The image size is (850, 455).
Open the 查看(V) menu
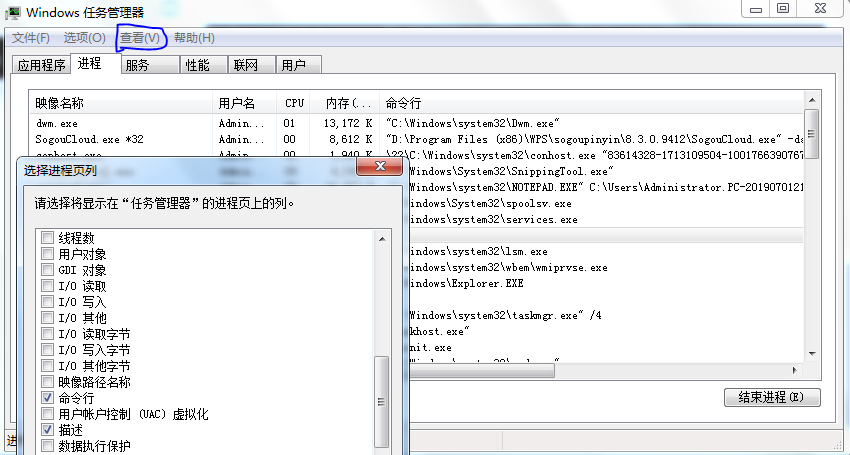pos(140,38)
